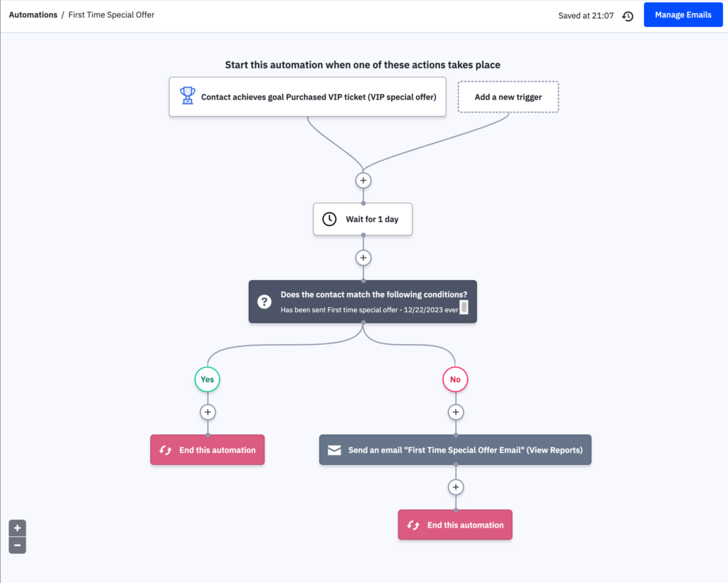Click the lightning icon on the Yes-branch end step
The image size is (728, 583).
[x=166, y=449]
